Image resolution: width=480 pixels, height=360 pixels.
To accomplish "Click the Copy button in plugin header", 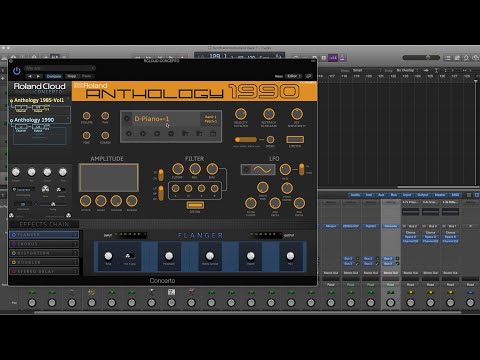I will tap(72, 76).
